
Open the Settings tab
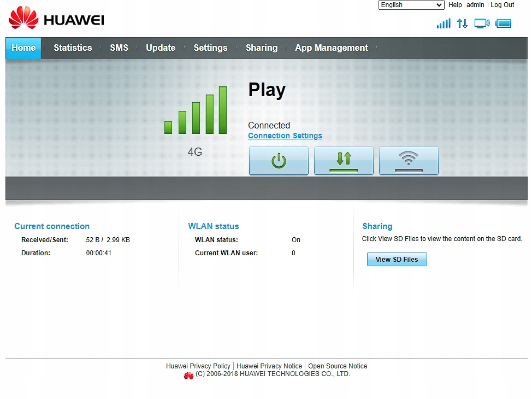point(210,48)
